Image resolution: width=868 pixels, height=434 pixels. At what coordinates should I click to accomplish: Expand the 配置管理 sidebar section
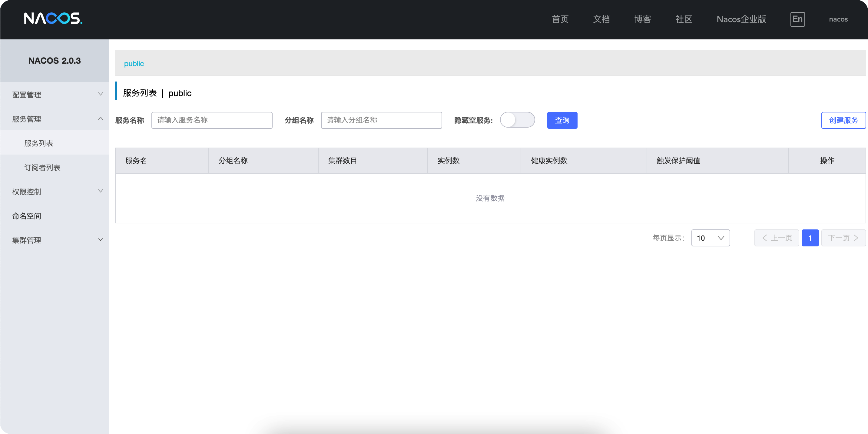point(55,95)
